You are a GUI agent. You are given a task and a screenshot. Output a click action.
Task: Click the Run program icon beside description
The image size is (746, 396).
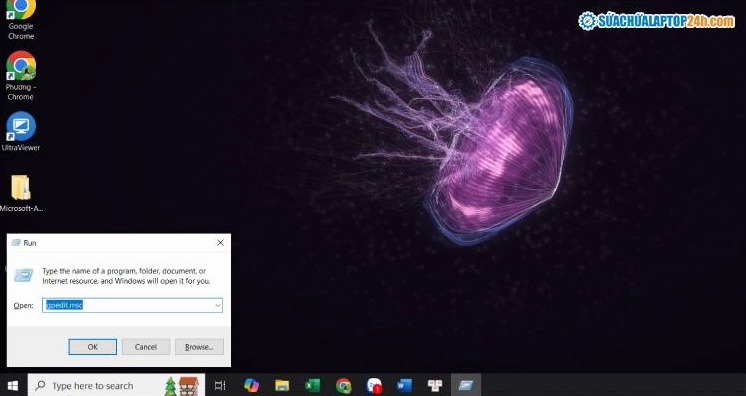tap(23, 275)
